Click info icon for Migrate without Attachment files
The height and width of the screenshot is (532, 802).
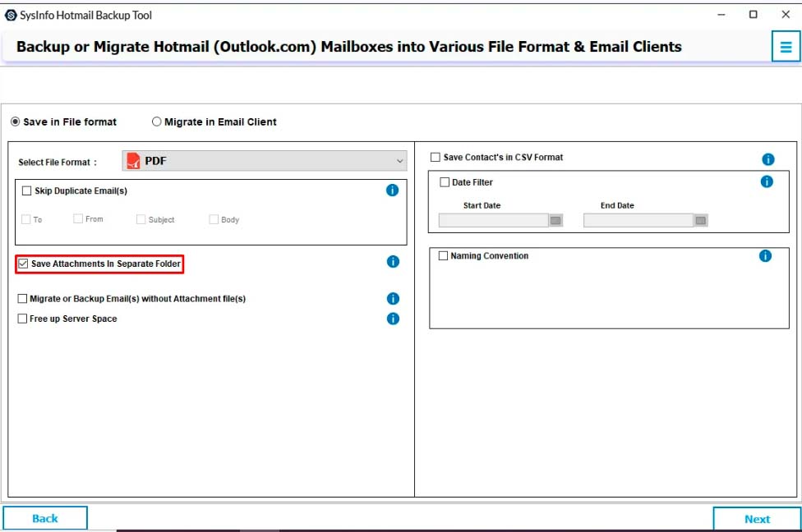pos(393,299)
